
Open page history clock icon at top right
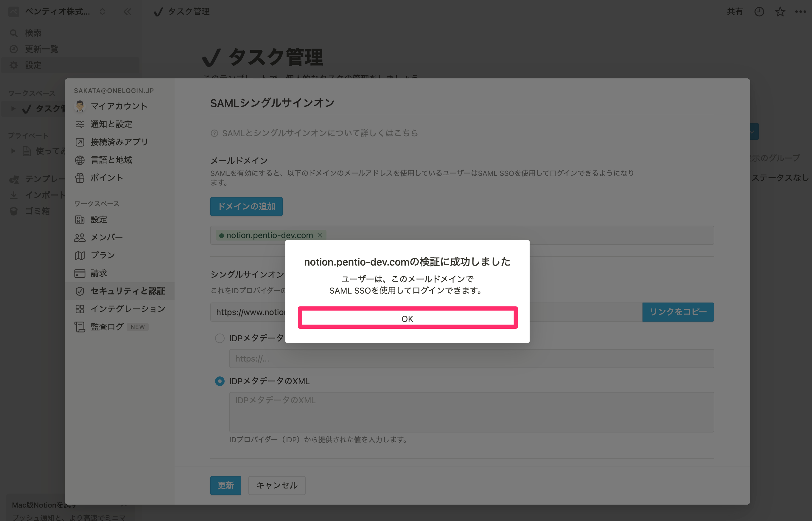click(x=759, y=12)
